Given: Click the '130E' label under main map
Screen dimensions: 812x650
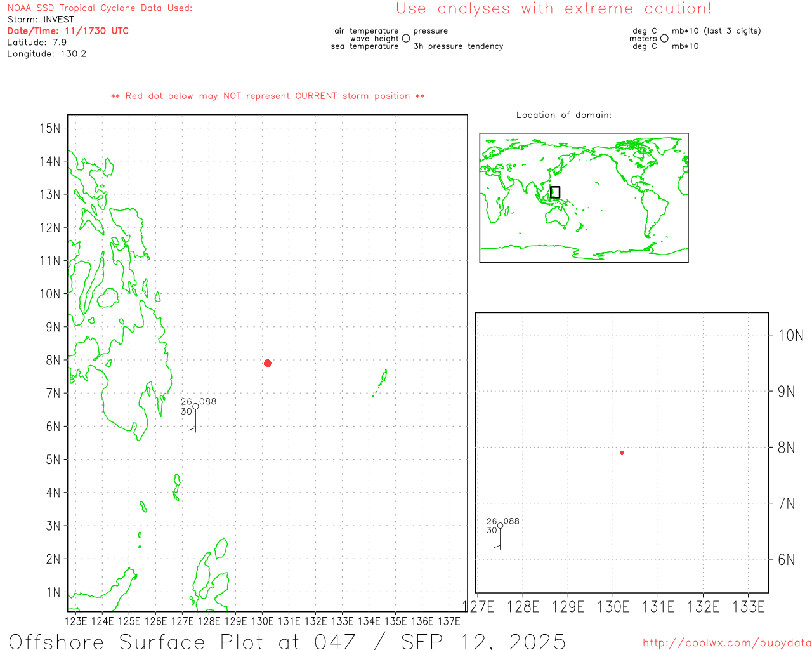Looking at the screenshot, I should coord(262,621).
